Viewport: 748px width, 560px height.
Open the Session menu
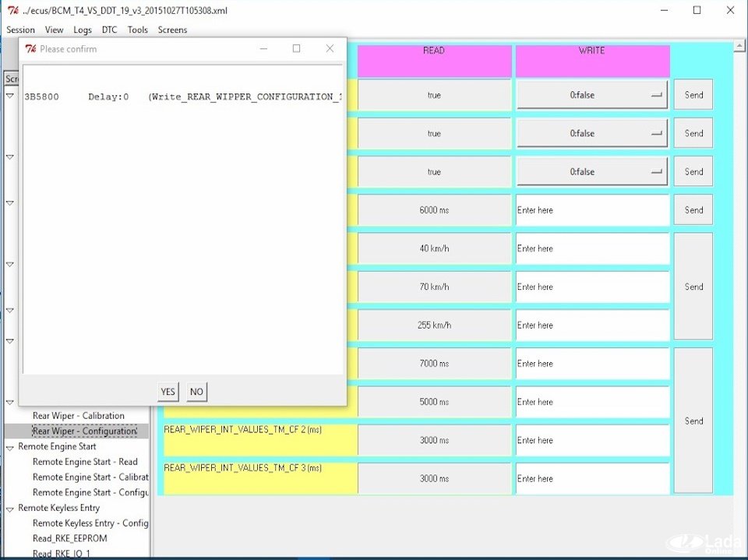click(x=21, y=30)
